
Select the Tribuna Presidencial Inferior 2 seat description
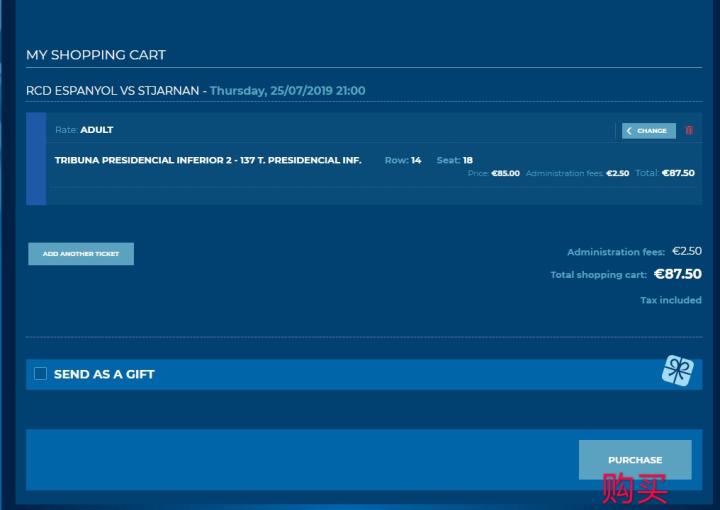coord(208,160)
